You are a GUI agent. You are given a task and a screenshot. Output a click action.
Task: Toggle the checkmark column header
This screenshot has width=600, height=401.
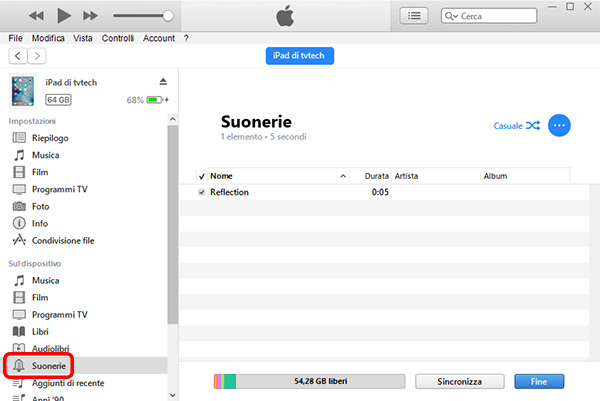[202, 176]
